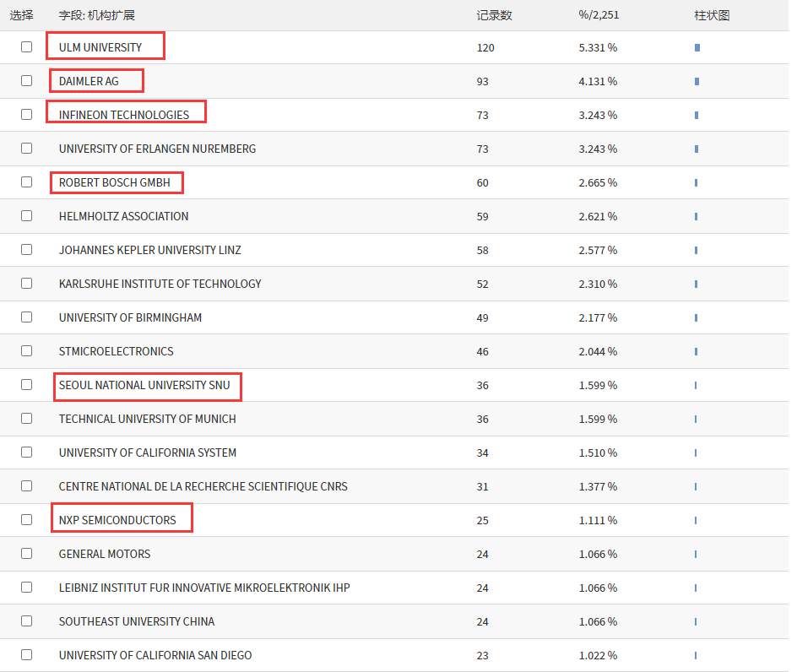This screenshot has height=672, width=797.
Task: Click KARLSRUHE INSTITUTE OF TECHNOLOGY text
Action: point(160,284)
